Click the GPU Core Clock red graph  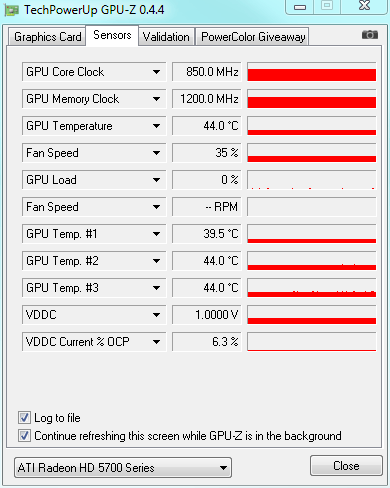[x=312, y=72]
